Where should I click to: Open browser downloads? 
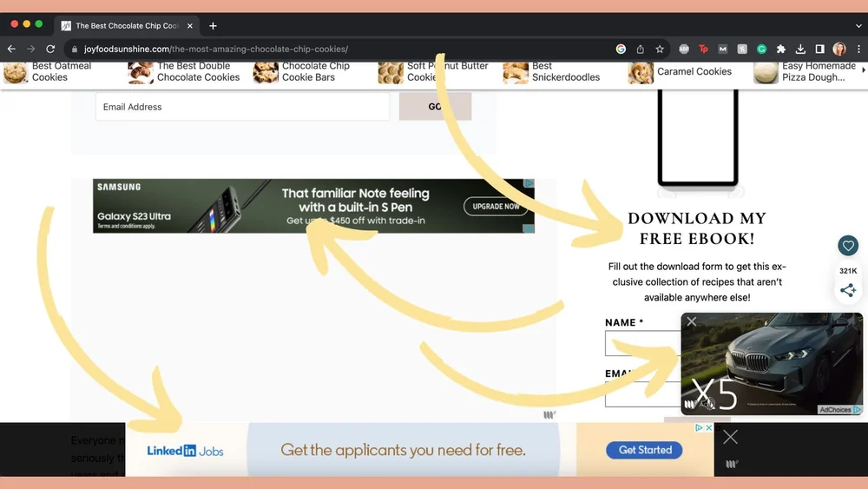800,49
